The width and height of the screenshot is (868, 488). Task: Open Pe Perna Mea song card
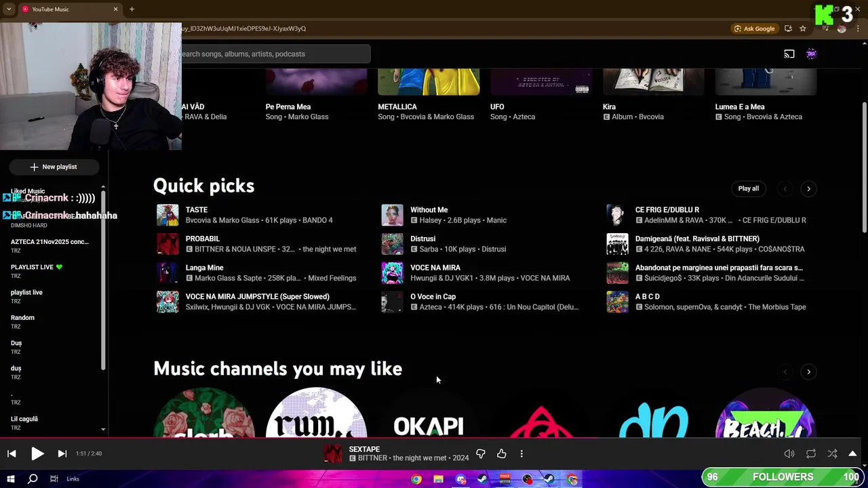click(288, 106)
